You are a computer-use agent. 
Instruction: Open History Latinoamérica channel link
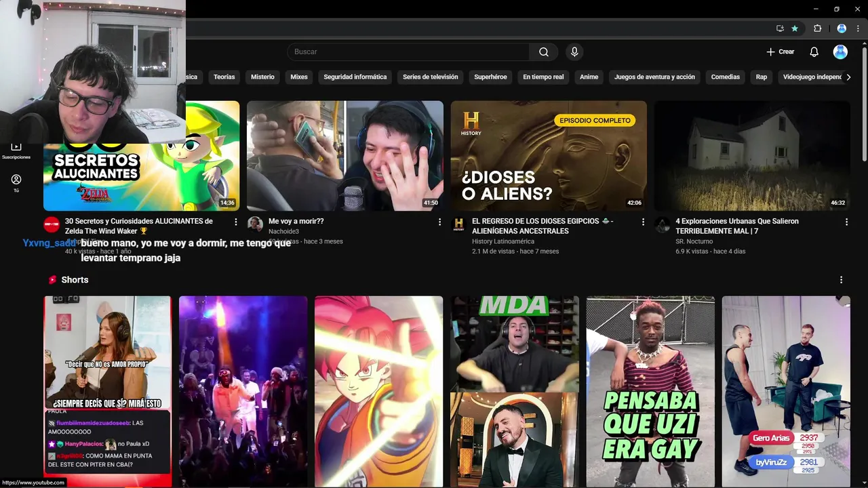point(503,241)
